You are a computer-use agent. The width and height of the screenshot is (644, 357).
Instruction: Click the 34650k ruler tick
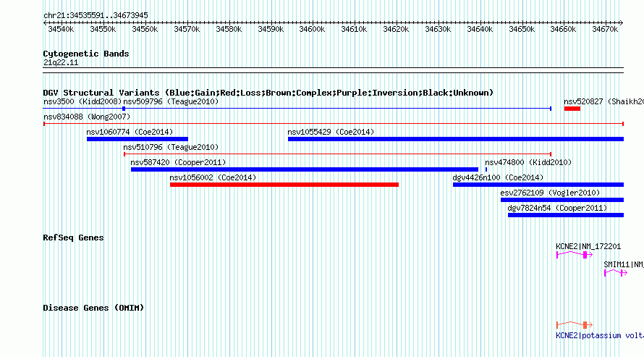tap(522, 29)
